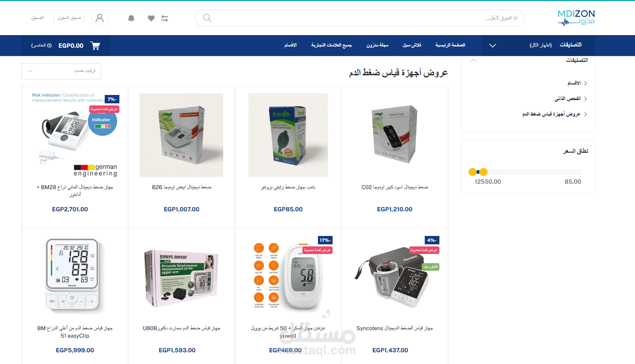This screenshot has width=635, height=364.
Task: Adjust the price range slider right handle
Action: pyautogui.click(x=483, y=172)
